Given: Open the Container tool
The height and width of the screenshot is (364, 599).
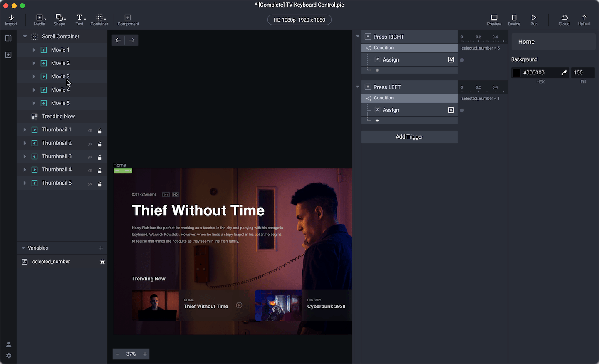Looking at the screenshot, I should [x=99, y=20].
